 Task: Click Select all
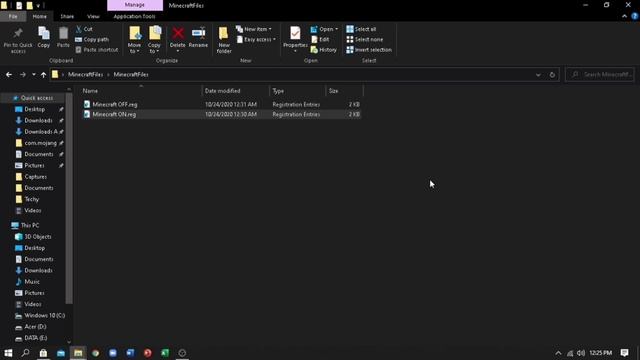[361, 29]
